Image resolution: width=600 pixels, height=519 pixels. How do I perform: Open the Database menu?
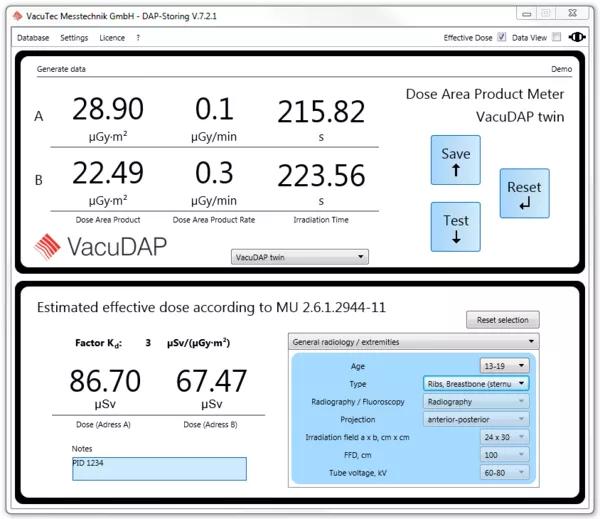click(x=33, y=38)
